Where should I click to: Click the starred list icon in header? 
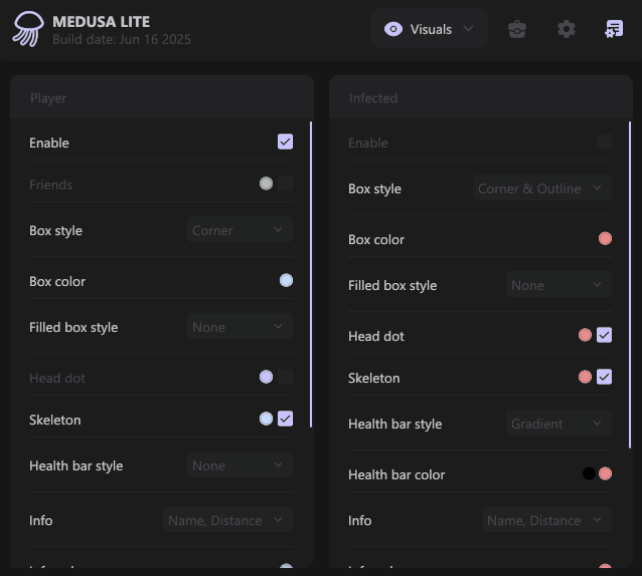click(x=614, y=29)
